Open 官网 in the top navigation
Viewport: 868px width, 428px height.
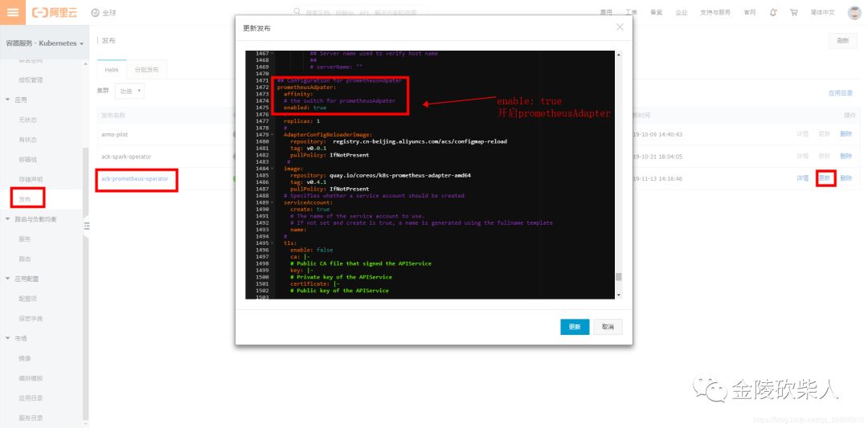pos(750,12)
